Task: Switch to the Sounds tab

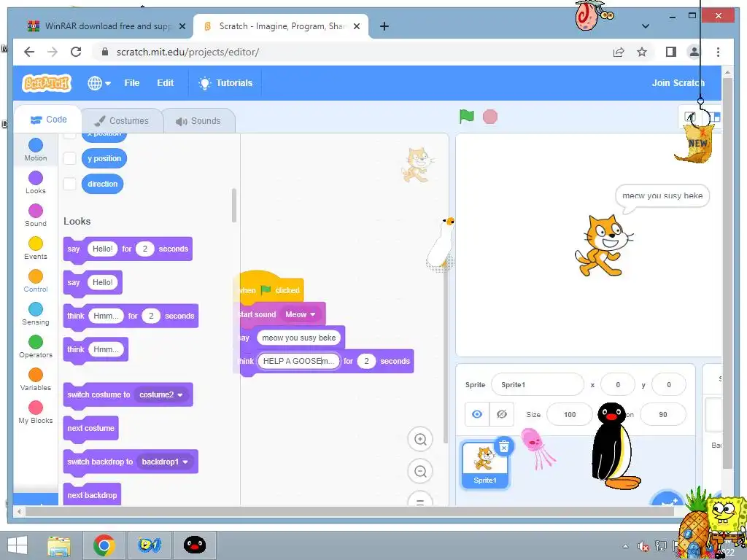Action: pyautogui.click(x=198, y=121)
